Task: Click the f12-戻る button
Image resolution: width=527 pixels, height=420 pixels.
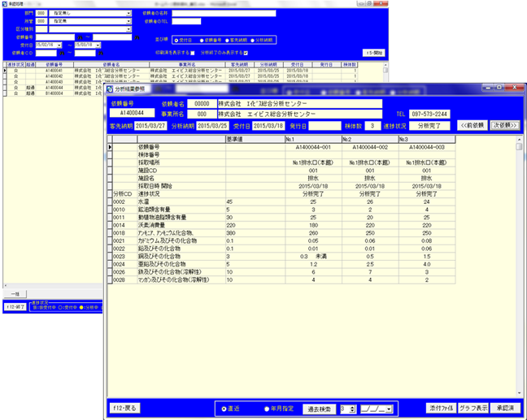Action: click(125, 409)
